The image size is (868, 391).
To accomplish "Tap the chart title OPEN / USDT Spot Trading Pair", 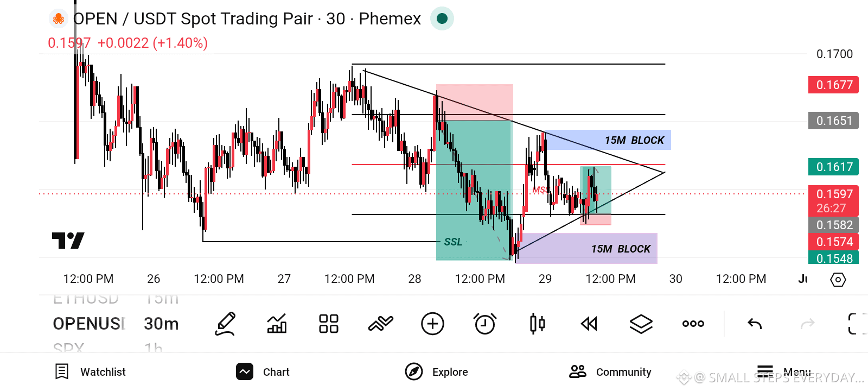I will (193, 18).
